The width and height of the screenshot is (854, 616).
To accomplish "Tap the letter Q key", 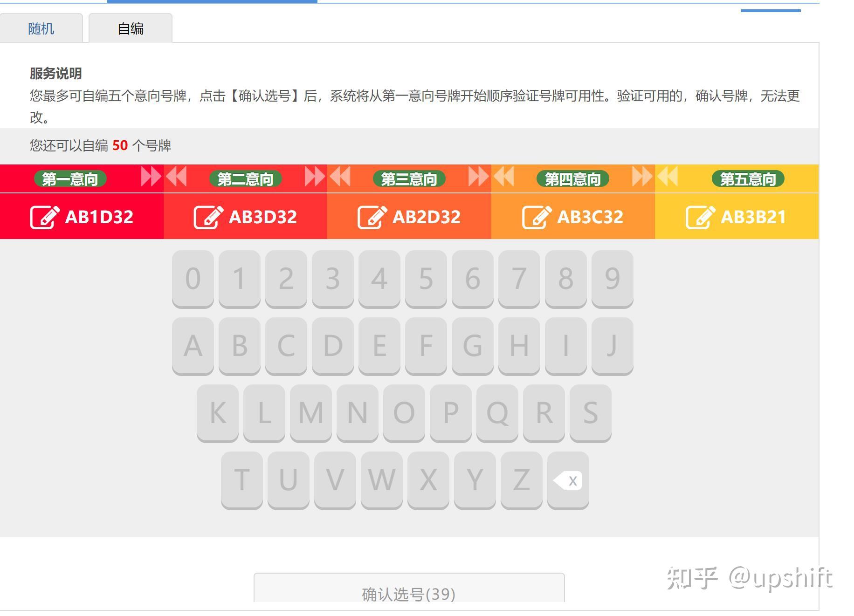I will click(x=497, y=413).
